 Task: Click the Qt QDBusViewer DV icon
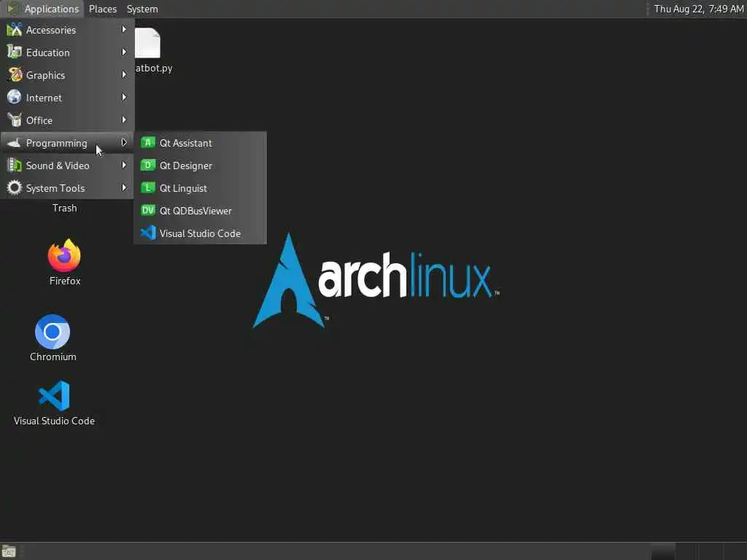click(x=147, y=211)
